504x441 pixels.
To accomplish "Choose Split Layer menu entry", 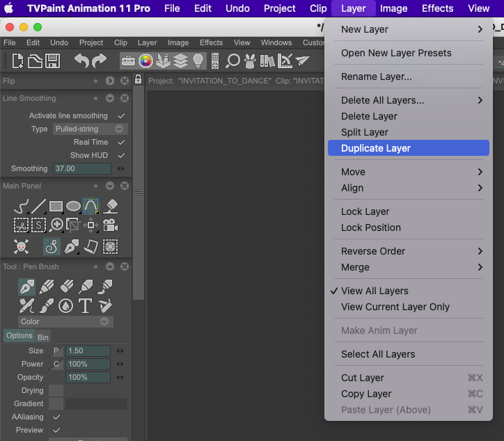I will [409, 132].
